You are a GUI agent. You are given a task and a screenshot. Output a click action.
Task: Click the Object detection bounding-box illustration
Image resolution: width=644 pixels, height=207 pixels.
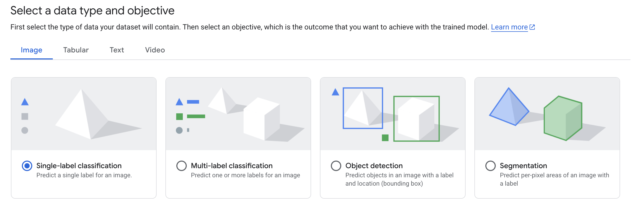coord(392,113)
